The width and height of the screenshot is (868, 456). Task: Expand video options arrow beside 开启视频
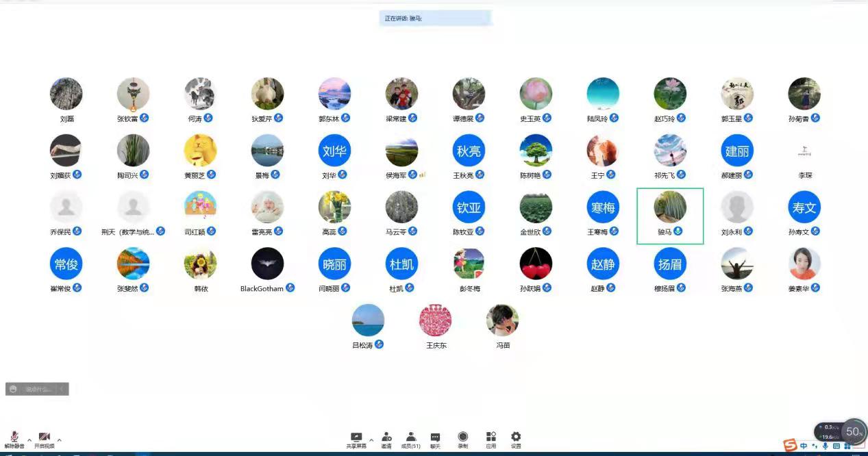(60, 440)
